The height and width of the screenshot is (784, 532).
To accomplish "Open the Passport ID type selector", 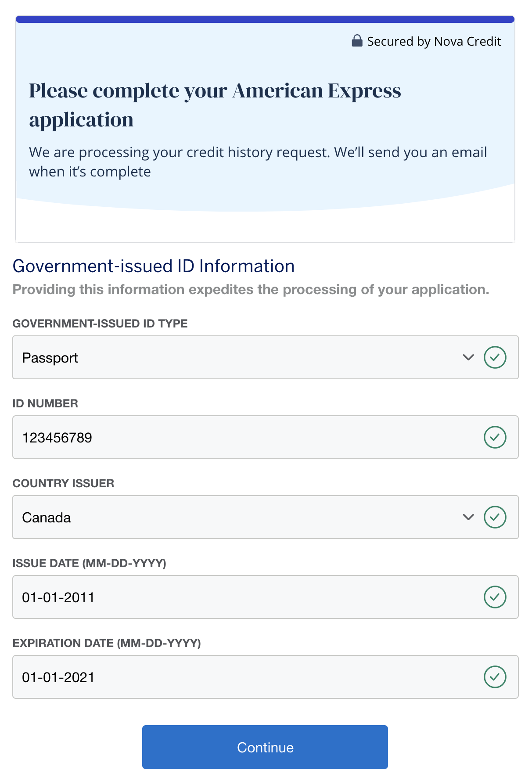I will pos(237,357).
